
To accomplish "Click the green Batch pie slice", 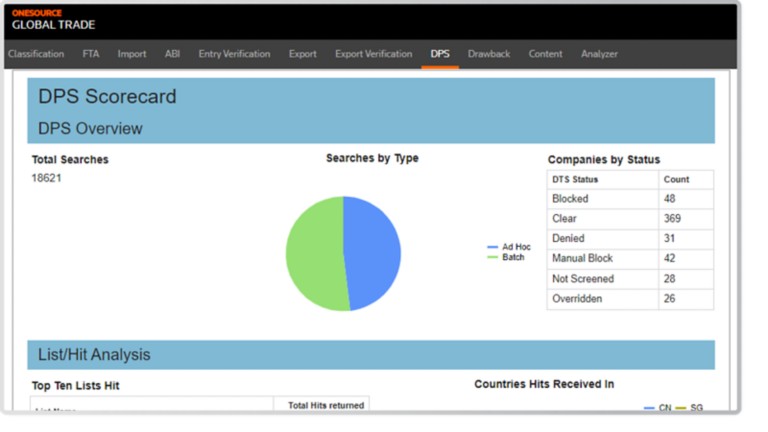I will pyautogui.click(x=313, y=252).
